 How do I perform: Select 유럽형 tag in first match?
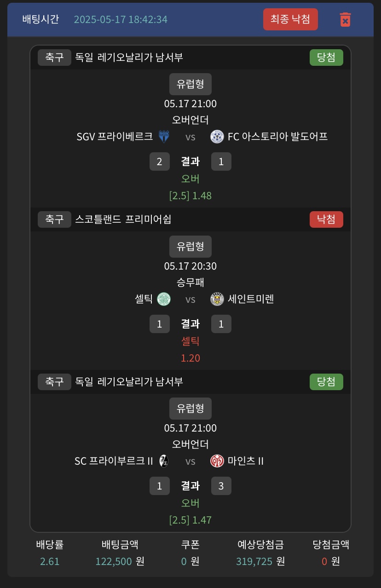[190, 84]
